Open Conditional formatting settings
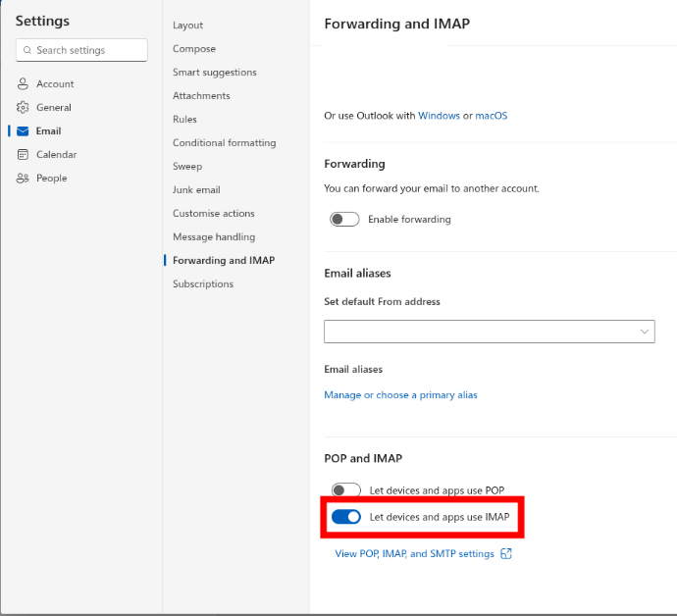677x616 pixels. coord(224,143)
